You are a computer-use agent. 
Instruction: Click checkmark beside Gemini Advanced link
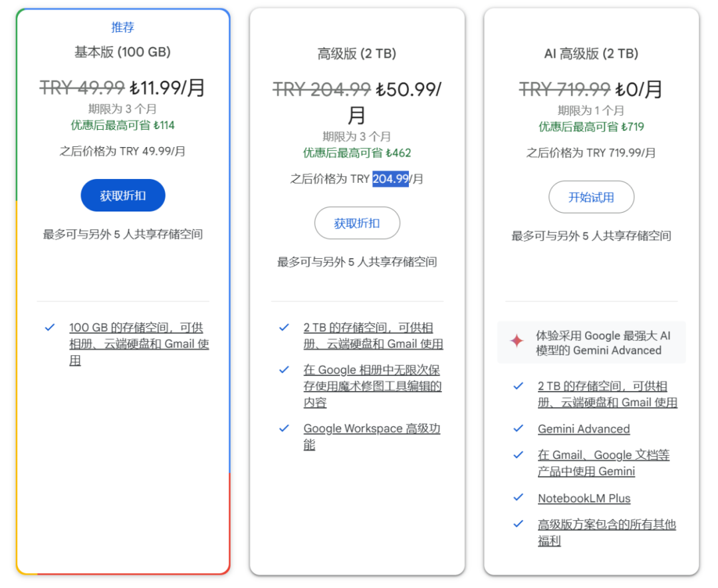[519, 428]
